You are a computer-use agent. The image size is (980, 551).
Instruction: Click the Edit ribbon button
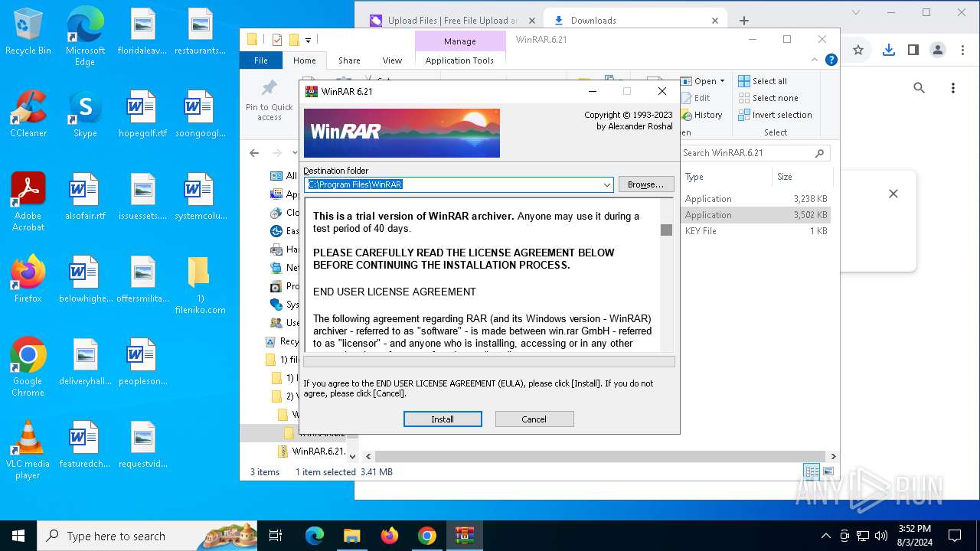point(696,98)
